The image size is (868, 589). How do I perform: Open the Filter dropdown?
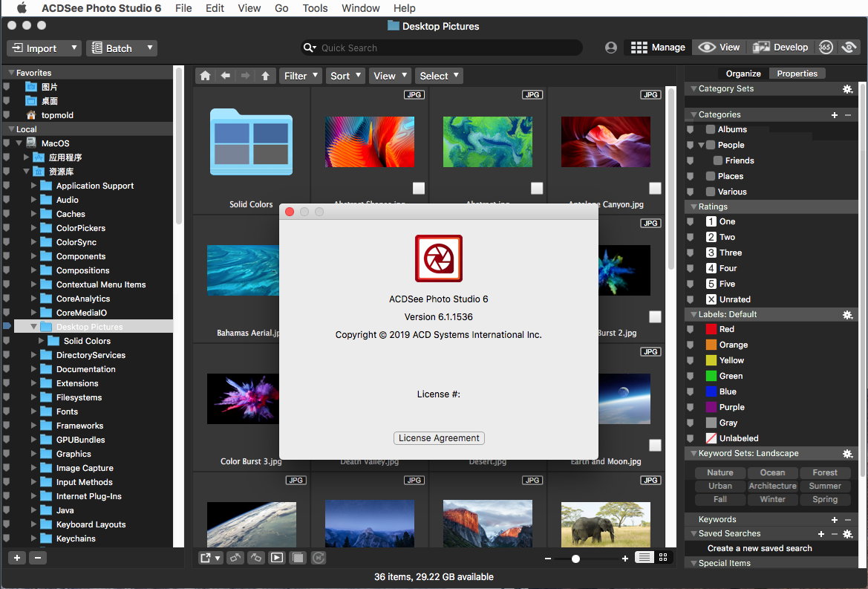[301, 76]
